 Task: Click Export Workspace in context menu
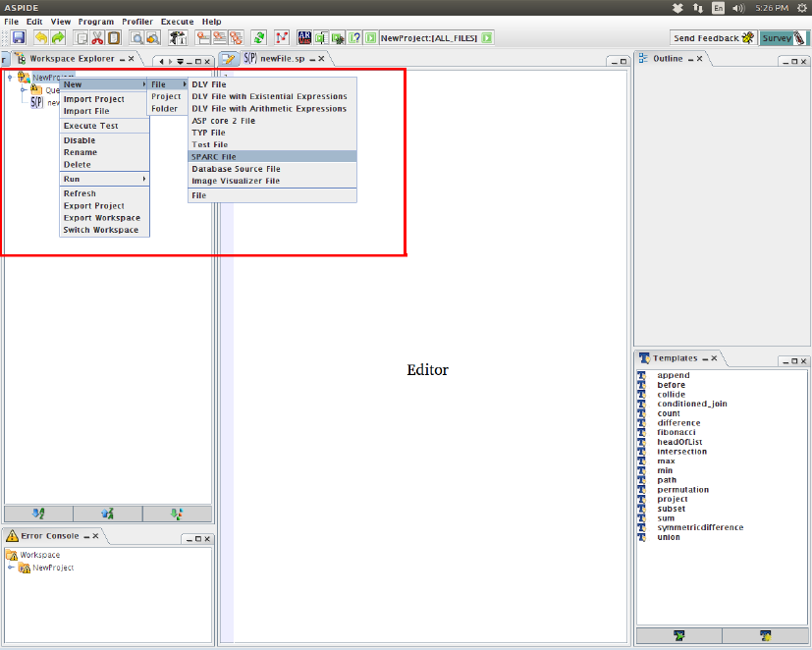click(x=104, y=218)
